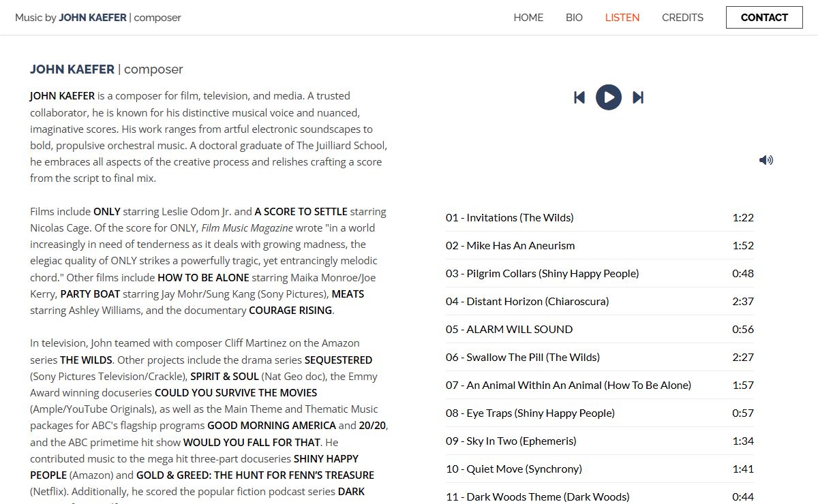
Task: Open the BIO page
Action: [574, 18]
